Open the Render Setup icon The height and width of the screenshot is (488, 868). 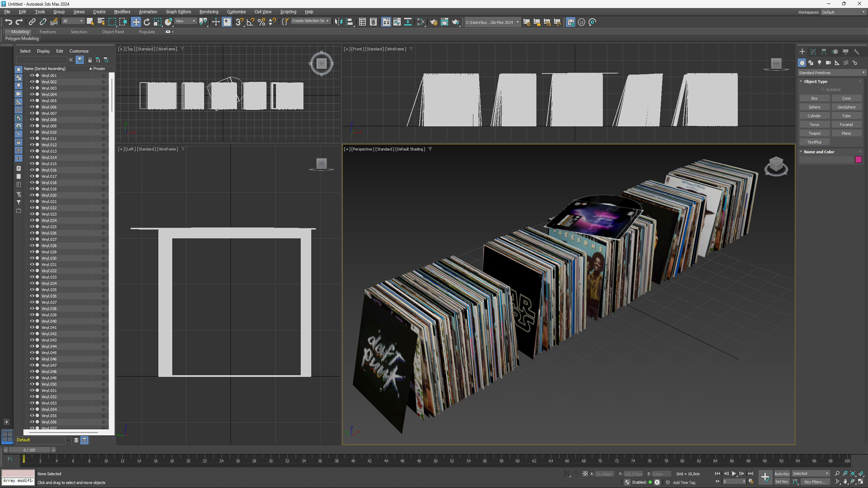coord(434,22)
